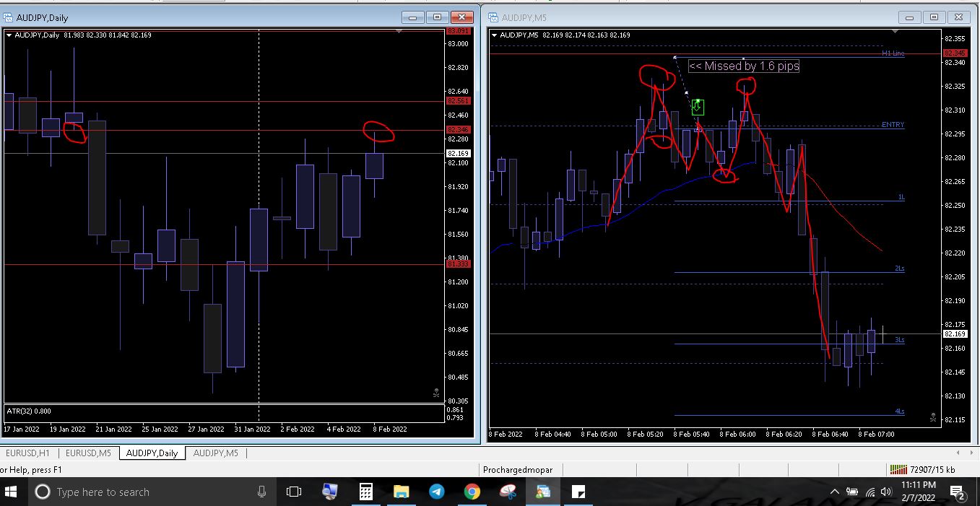Click the microphone icon in search box
Screen dimensions: 980x506
261,492
